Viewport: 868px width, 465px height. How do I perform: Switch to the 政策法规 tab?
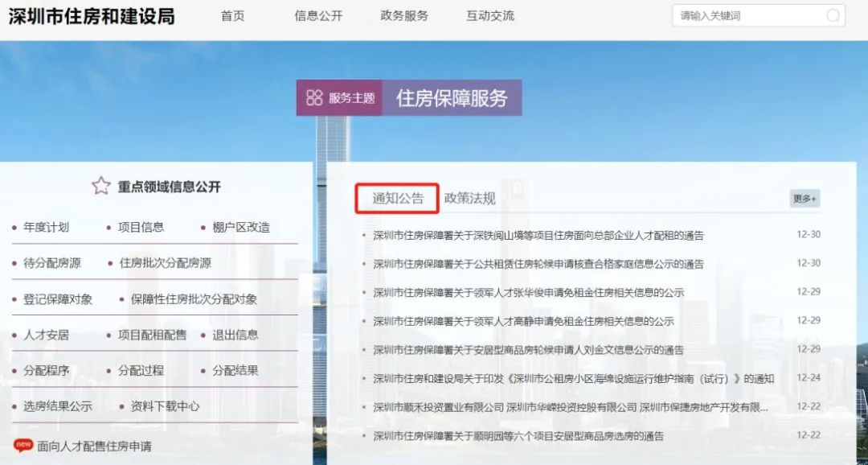(469, 198)
